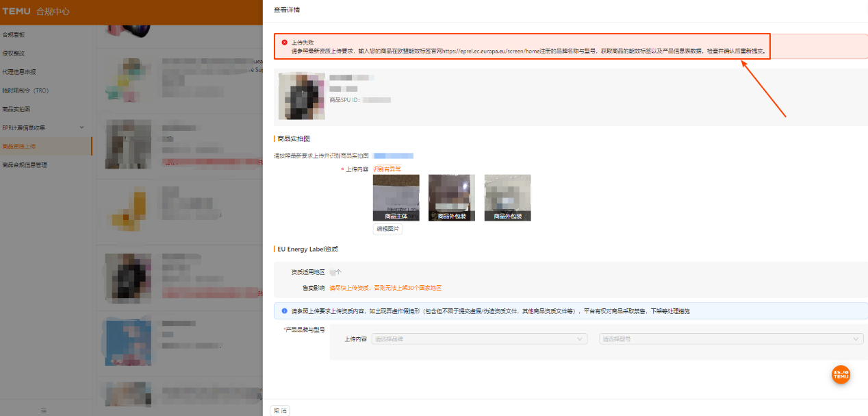
Task: Select 代理信息申报 from the sidebar
Action: [18, 71]
